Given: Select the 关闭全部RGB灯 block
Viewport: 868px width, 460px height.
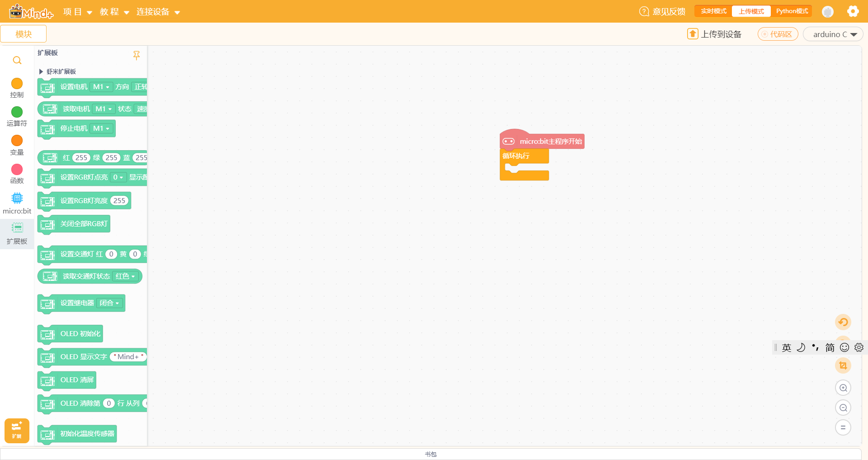Looking at the screenshot, I should coord(74,224).
